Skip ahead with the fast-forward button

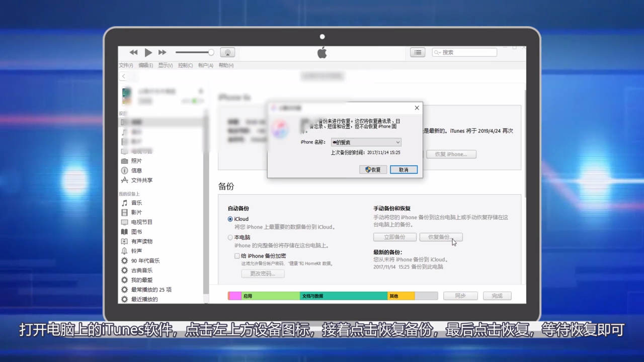click(x=162, y=52)
